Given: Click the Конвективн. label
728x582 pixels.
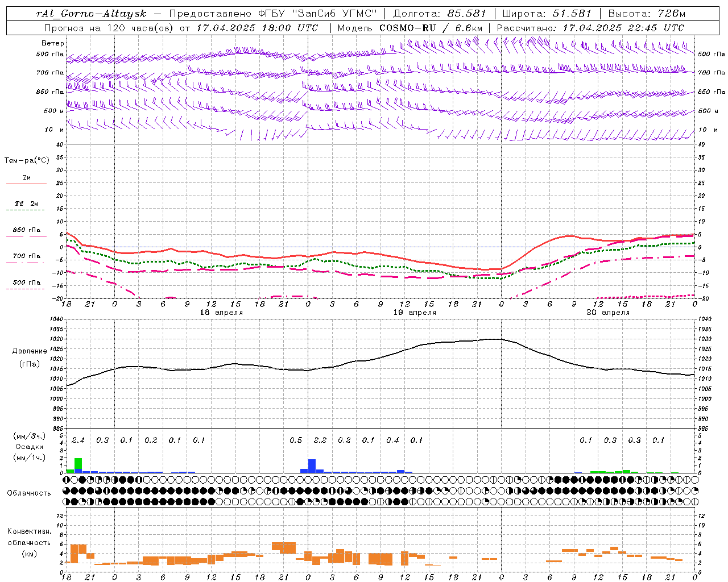Looking at the screenshot, I should coord(30,531).
